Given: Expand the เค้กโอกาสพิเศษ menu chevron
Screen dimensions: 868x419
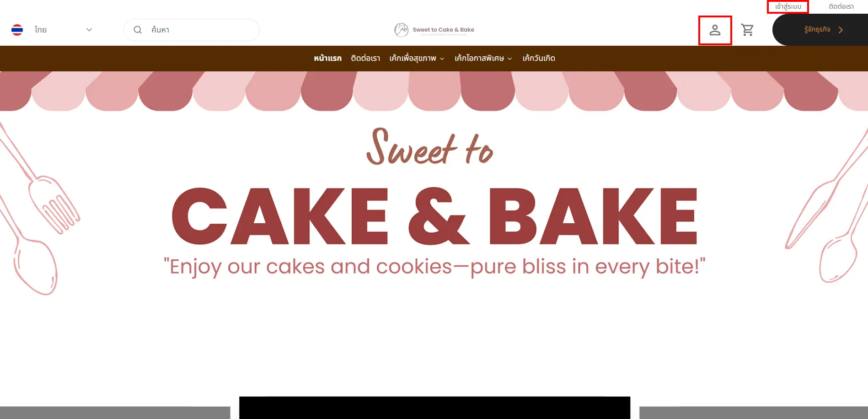Looking at the screenshot, I should (509, 59).
